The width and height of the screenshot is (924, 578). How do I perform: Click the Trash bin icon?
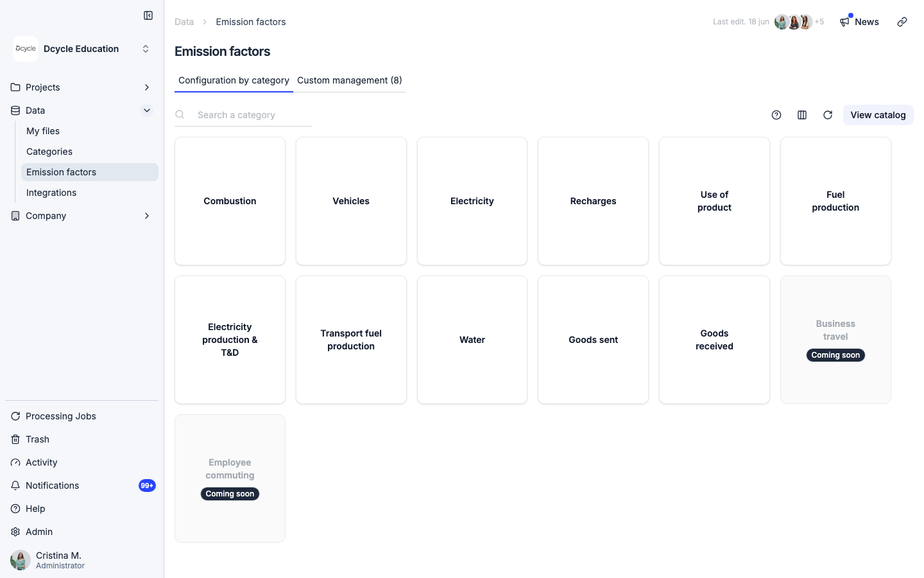click(x=15, y=439)
